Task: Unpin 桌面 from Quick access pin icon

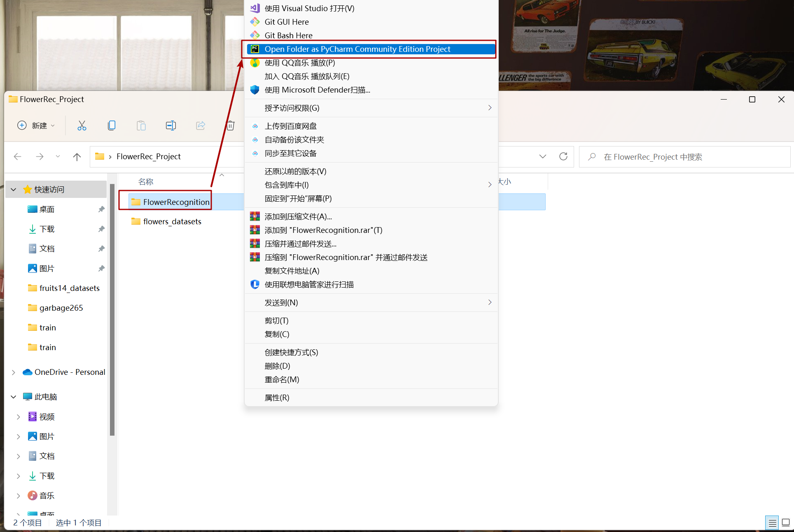Action: [101, 209]
